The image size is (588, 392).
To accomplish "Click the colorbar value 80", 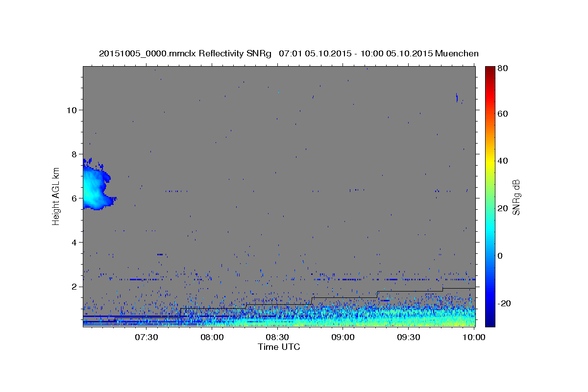I will coord(504,68).
